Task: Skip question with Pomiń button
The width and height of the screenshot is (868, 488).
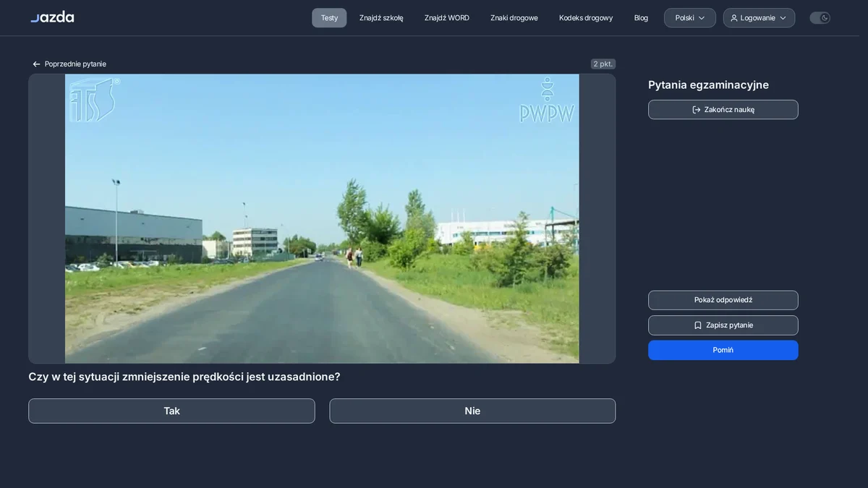Action: coord(723,350)
